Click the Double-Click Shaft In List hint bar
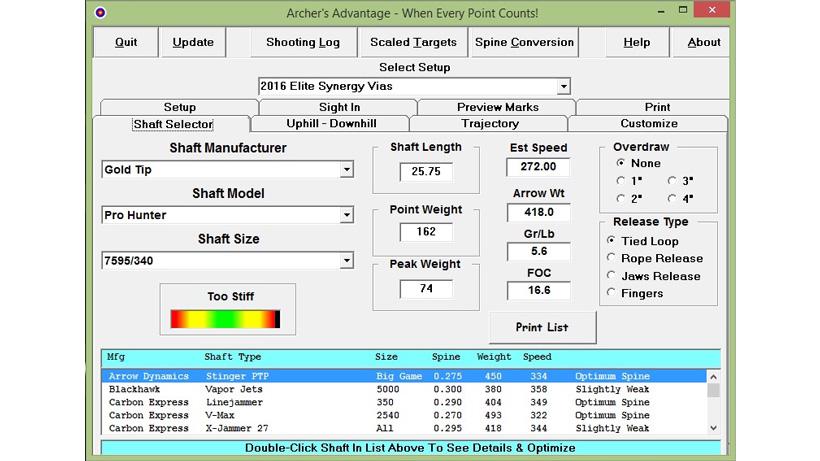This screenshot has height=461, width=820. 410,448
